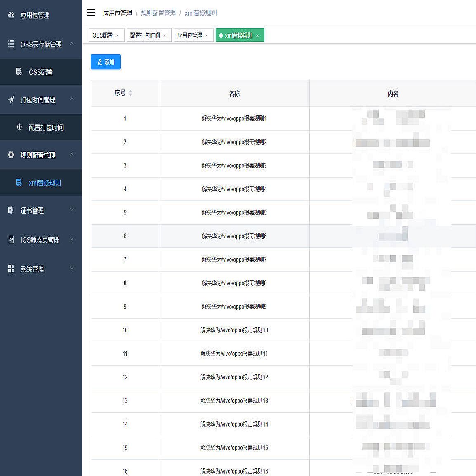Click the OSS云存储管理 list icon

click(11, 44)
